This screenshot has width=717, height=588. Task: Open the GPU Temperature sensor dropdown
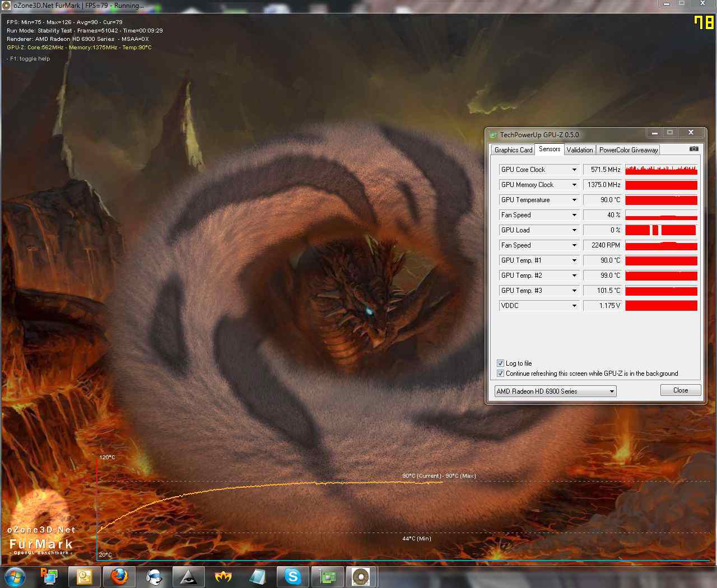click(574, 200)
